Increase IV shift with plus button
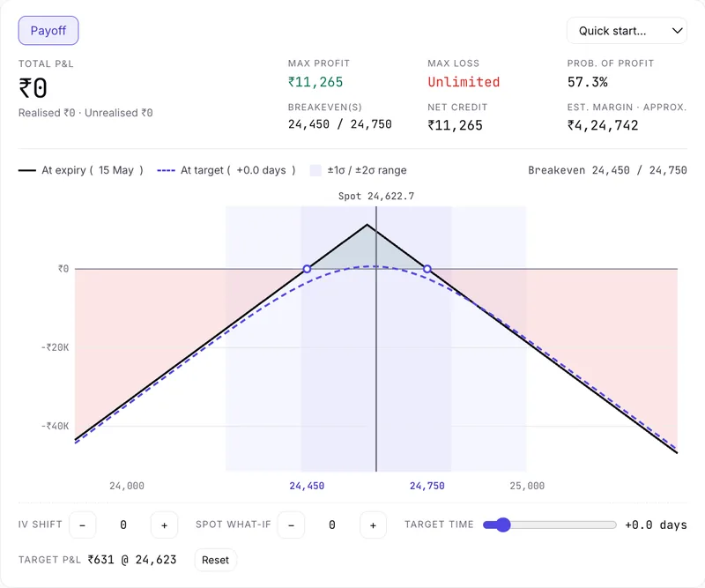Screen dimensions: 705x588 164,525
